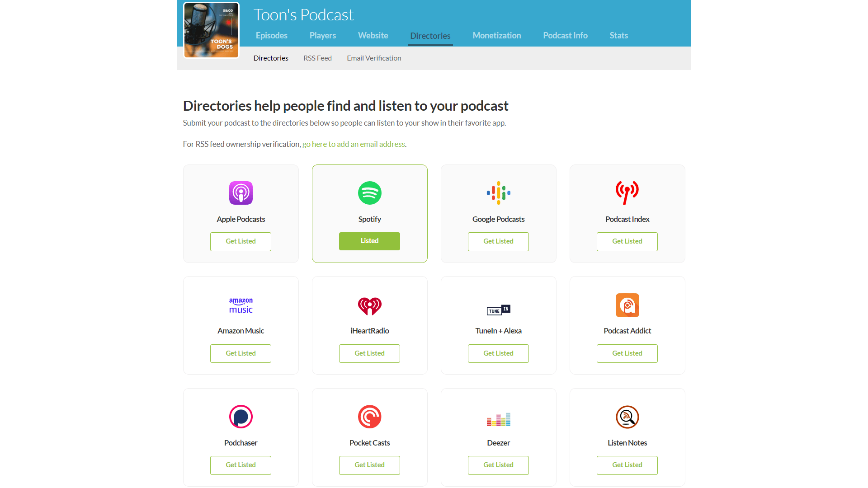Click the Toon's Dogs podcast cover thumbnail

tap(211, 30)
